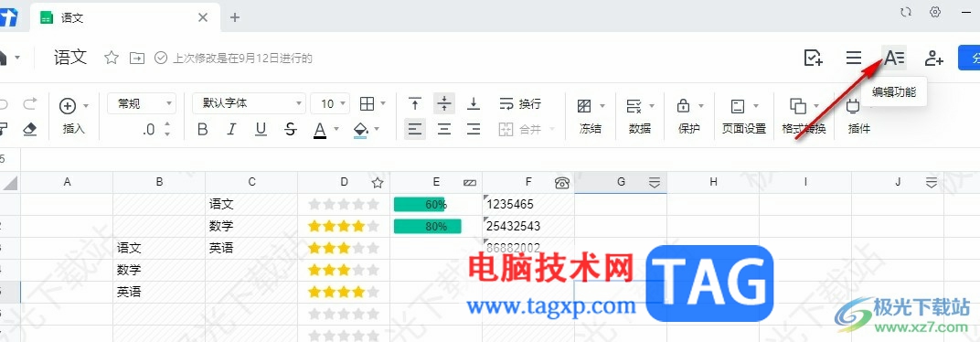Click the filter icon in column G header
This screenshot has width=980, height=342.
(x=655, y=183)
